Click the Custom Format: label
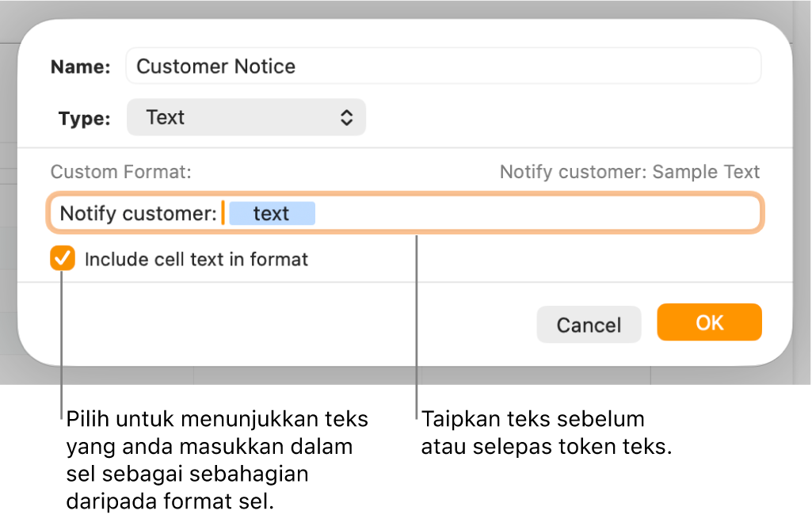Viewport: 812px width, 522px height. 120,172
